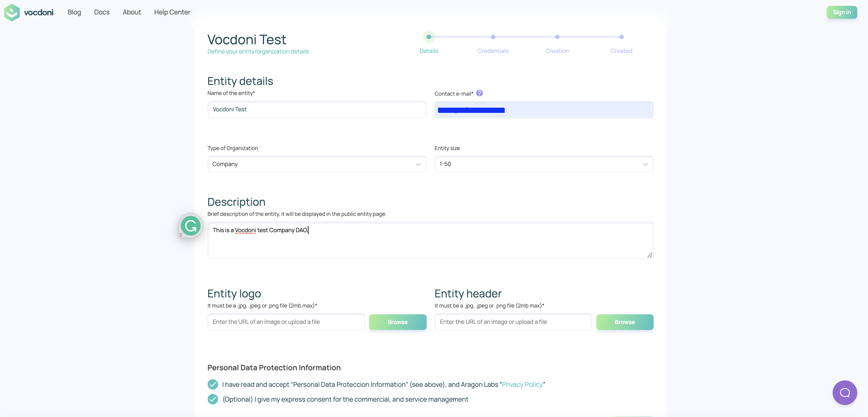Click the Vocdoni Test page heading
This screenshot has width=868, height=417.
[247, 39]
